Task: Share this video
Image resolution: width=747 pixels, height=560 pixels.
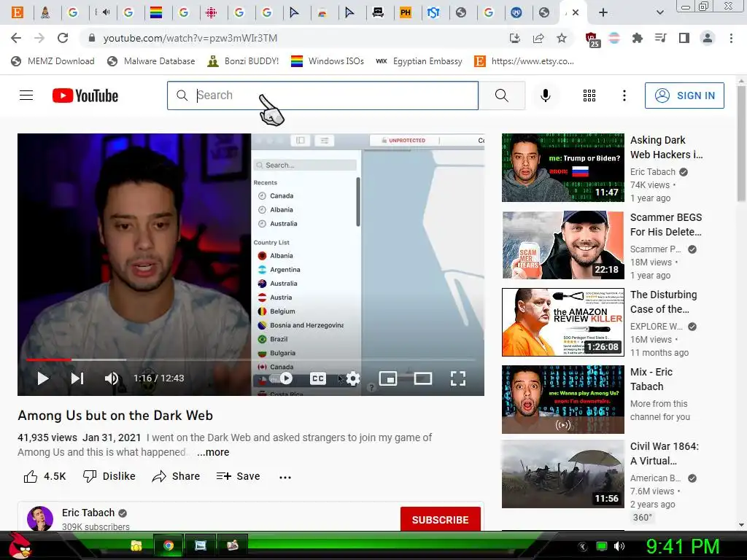Action: tap(176, 476)
